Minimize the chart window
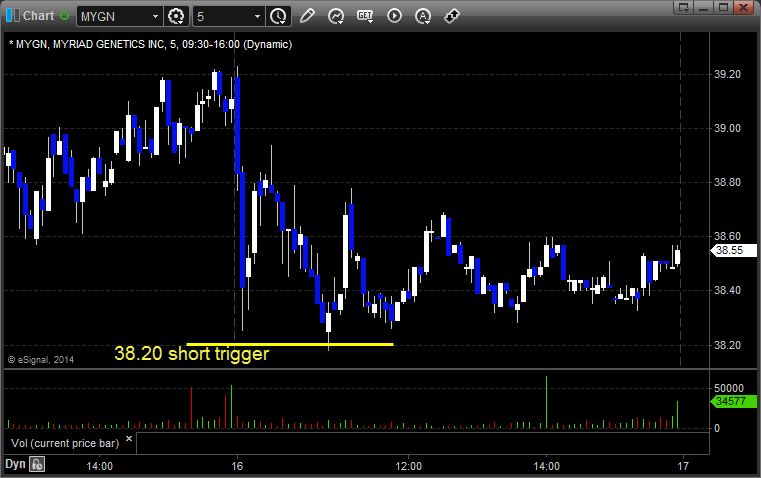The width and height of the screenshot is (761, 478). 704,7
